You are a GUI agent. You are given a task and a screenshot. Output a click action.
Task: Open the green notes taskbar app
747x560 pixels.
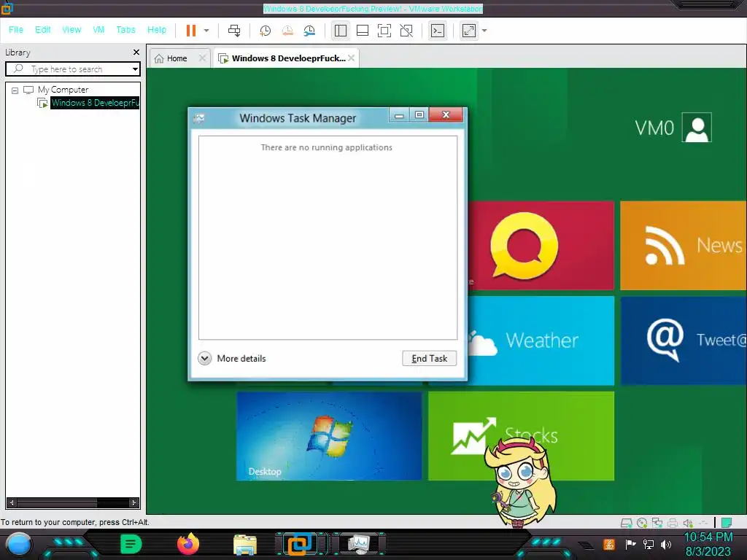coord(131,544)
